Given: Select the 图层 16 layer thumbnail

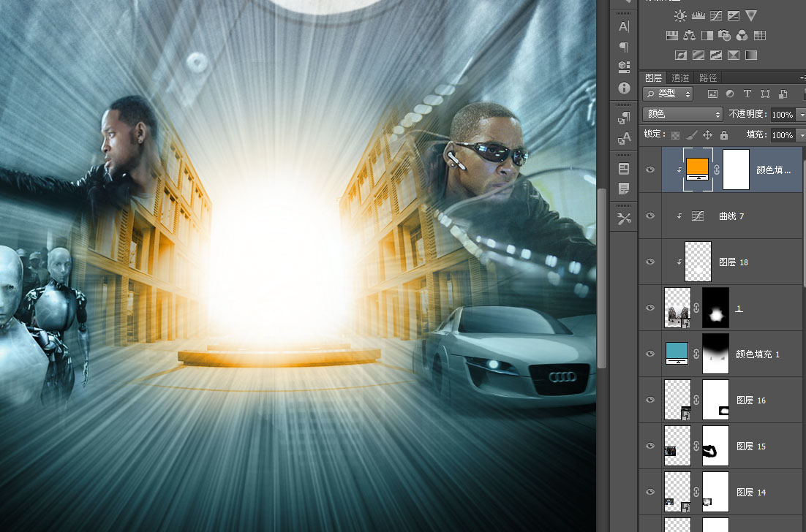Looking at the screenshot, I should 677,400.
